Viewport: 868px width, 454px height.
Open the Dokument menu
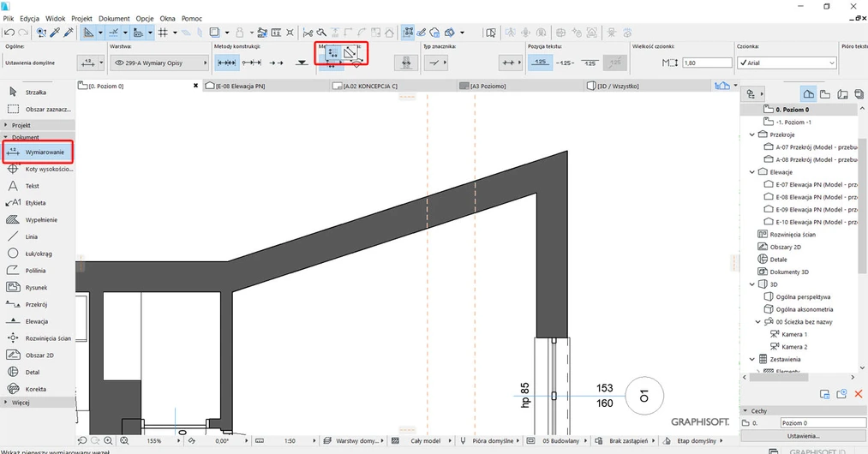tap(114, 18)
